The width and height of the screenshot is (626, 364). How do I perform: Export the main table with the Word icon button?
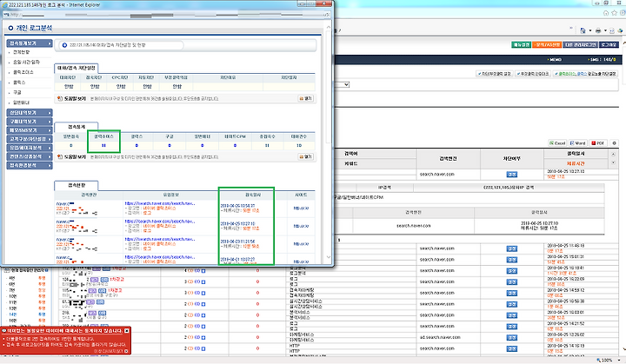coord(577,142)
